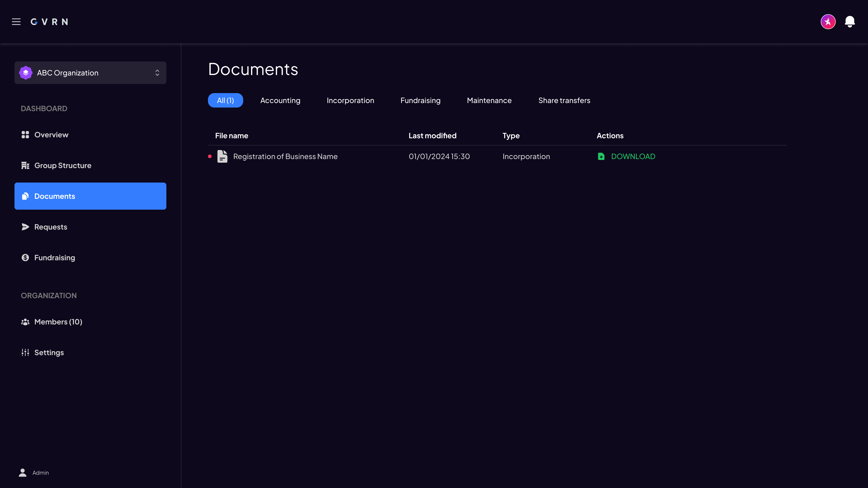This screenshot has height=488, width=868.
Task: Click the Incorporation type cell in row
Action: (526, 156)
